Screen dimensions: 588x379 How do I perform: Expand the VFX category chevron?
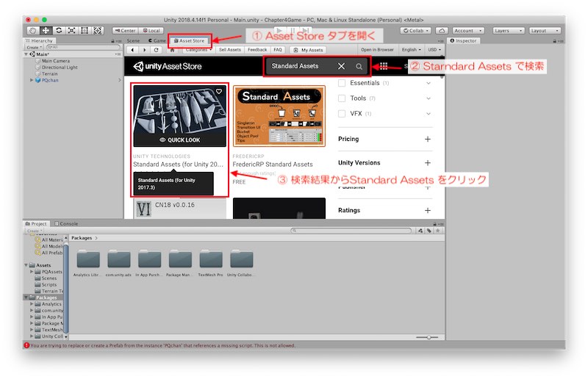[x=429, y=114]
